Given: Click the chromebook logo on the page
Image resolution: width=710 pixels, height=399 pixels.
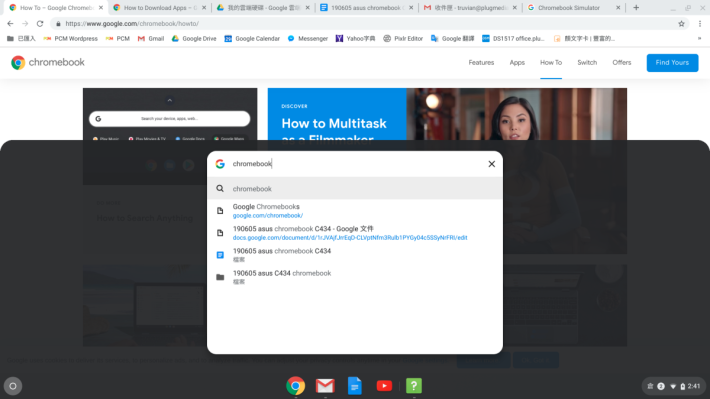Looking at the screenshot, I should [x=48, y=62].
